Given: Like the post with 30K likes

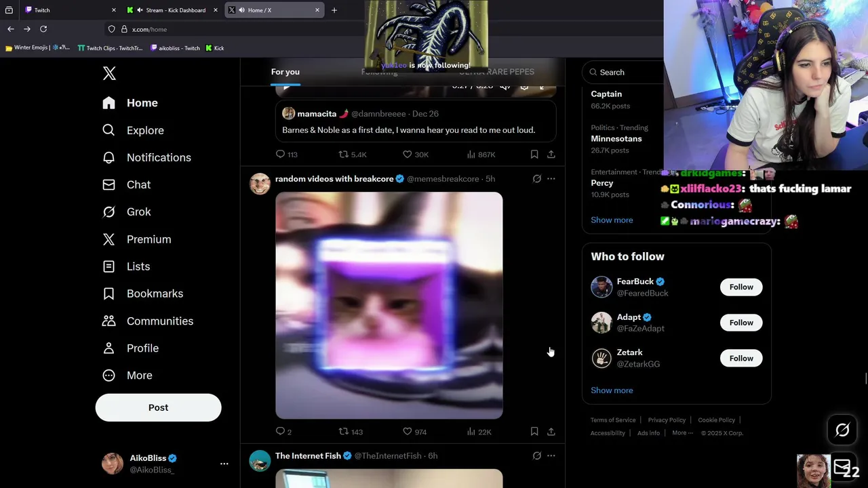Looking at the screenshot, I should coord(416,155).
